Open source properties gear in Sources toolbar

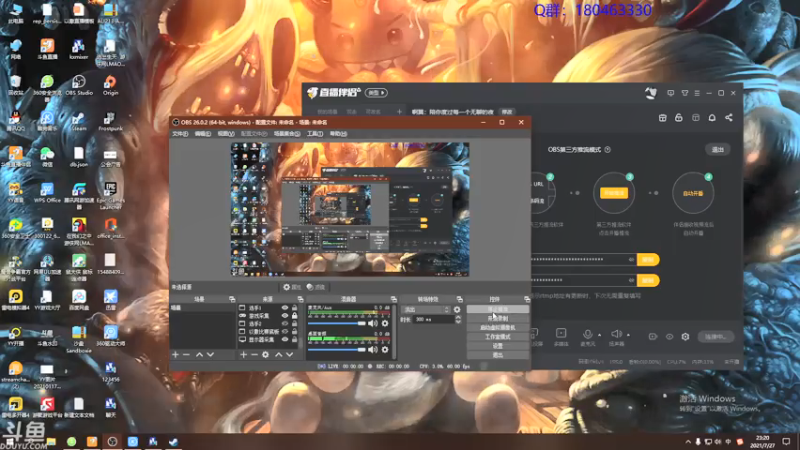(x=265, y=355)
